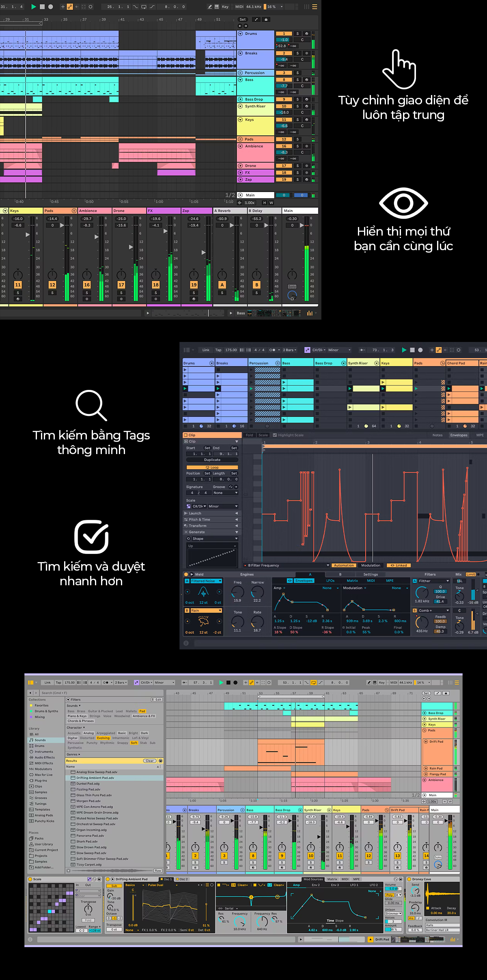Enable draw mode pencil in top screenshot
Screen dimensions: 487x980
pyautogui.click(x=210, y=6)
